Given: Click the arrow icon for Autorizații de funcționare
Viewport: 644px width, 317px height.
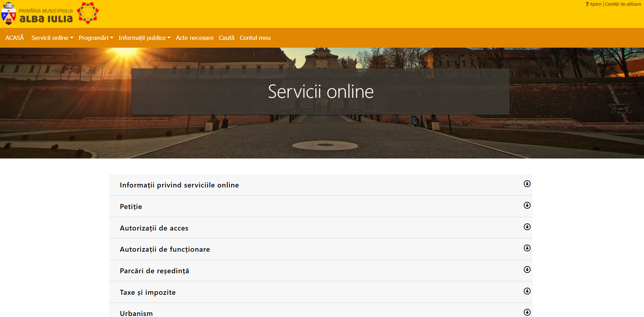Looking at the screenshot, I should click(527, 248).
